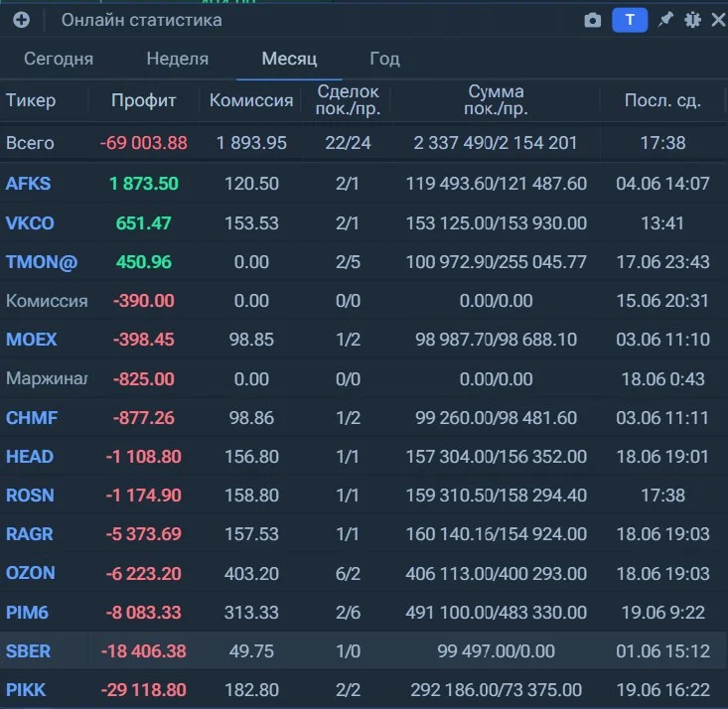Click PIKK last trade 19.06 16:22
This screenshot has width=728, height=709.
[x=662, y=690]
